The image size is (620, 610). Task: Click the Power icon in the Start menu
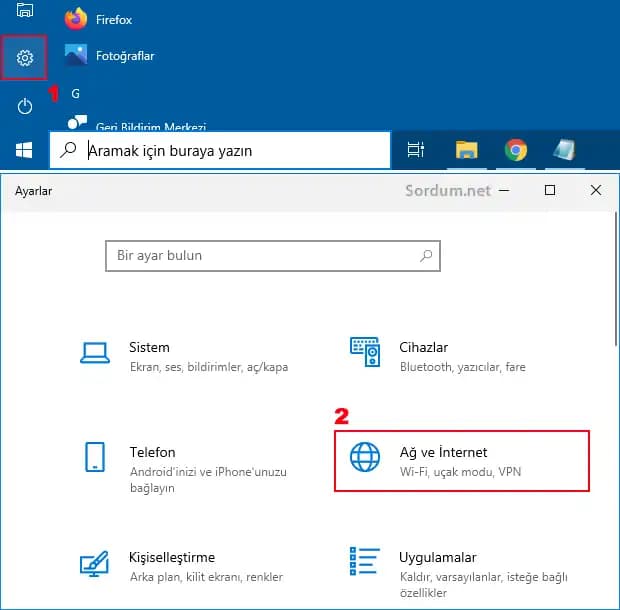point(25,106)
